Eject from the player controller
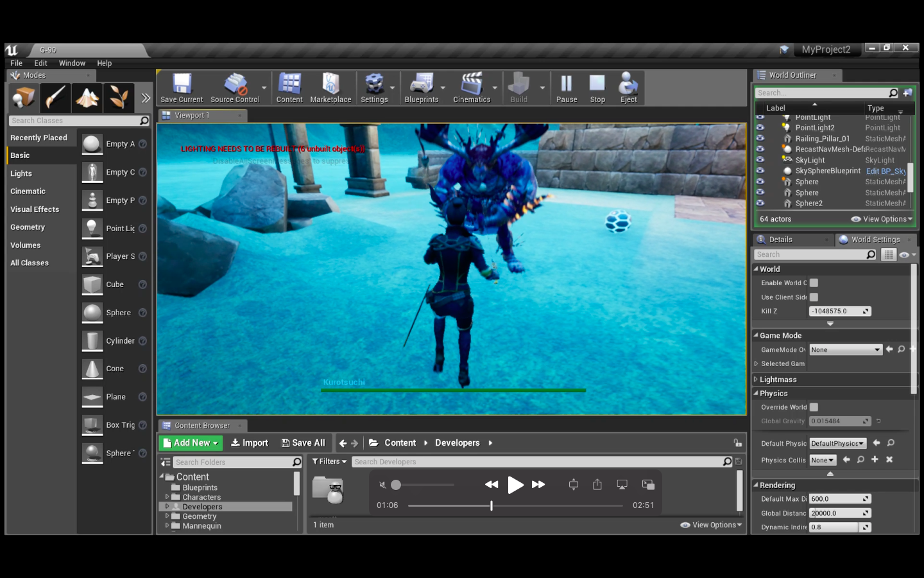924x578 pixels. (628, 87)
